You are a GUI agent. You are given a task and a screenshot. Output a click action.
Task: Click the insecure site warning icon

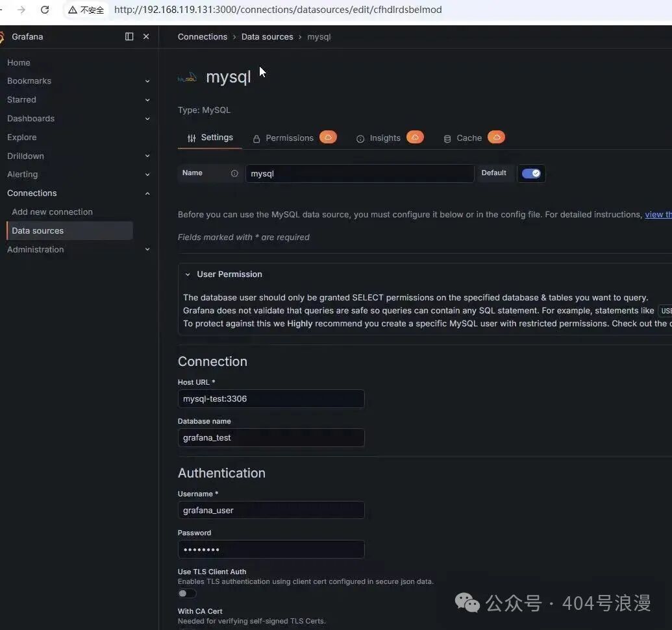point(73,10)
